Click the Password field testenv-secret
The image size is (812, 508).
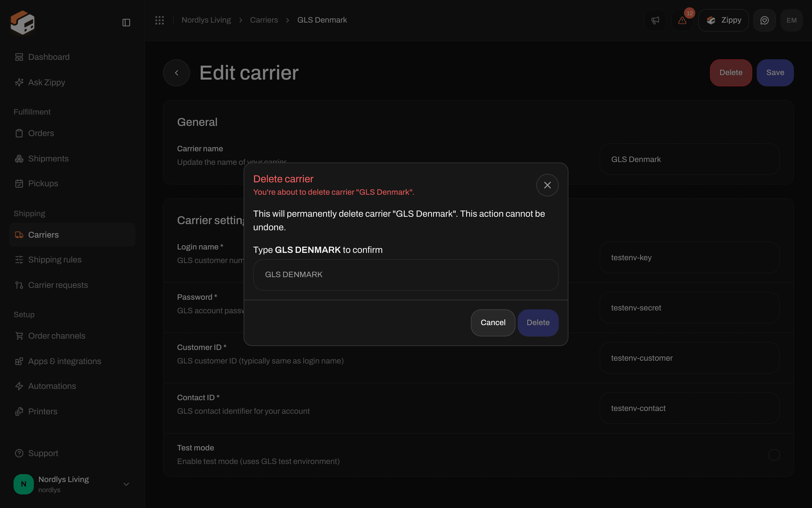coord(690,308)
